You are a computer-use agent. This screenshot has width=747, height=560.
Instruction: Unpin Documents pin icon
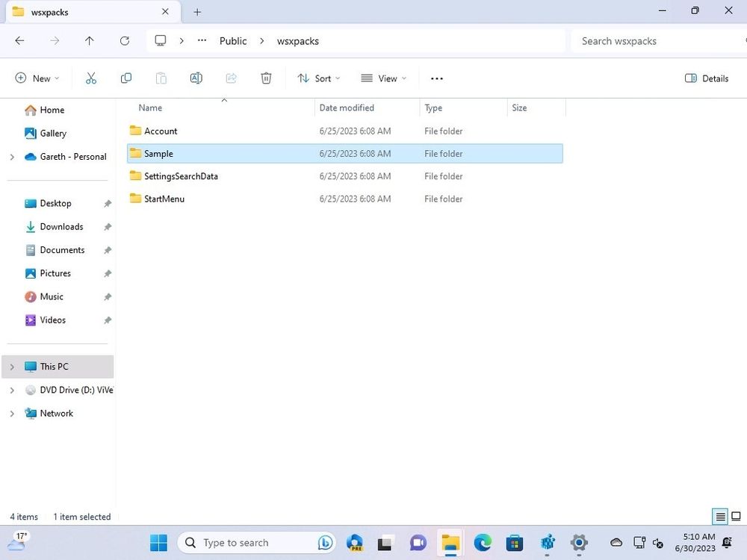tap(108, 250)
